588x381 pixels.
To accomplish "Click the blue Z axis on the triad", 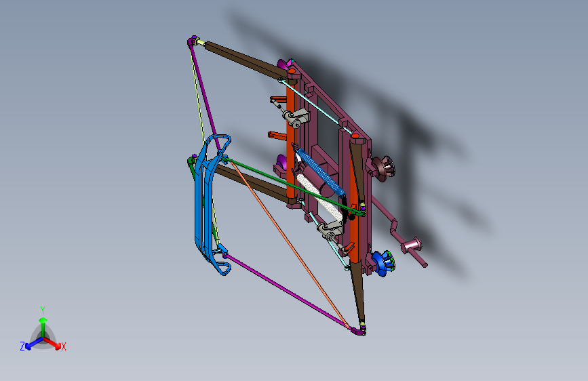I will (x=31, y=344).
